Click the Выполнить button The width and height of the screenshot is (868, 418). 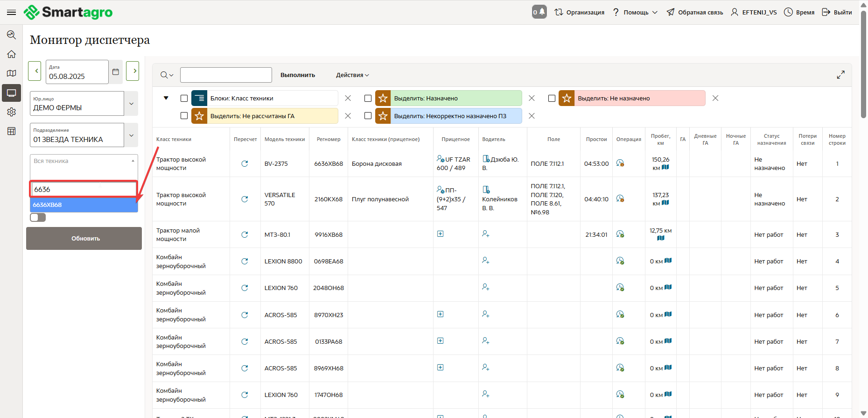(298, 75)
